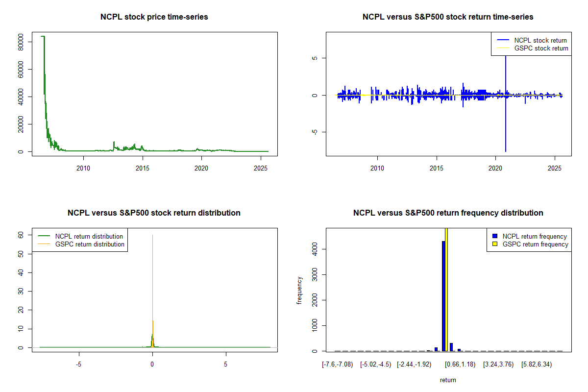
Task: Select the GSPC return distribution legend label
Action: [x=90, y=245]
